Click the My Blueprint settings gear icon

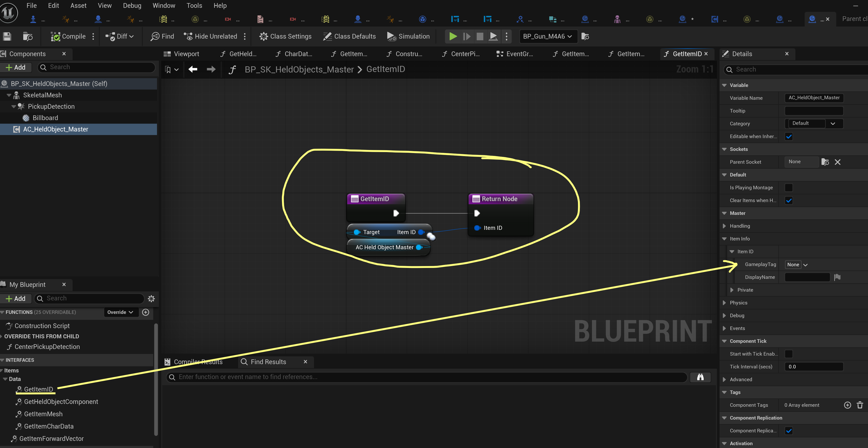(151, 299)
